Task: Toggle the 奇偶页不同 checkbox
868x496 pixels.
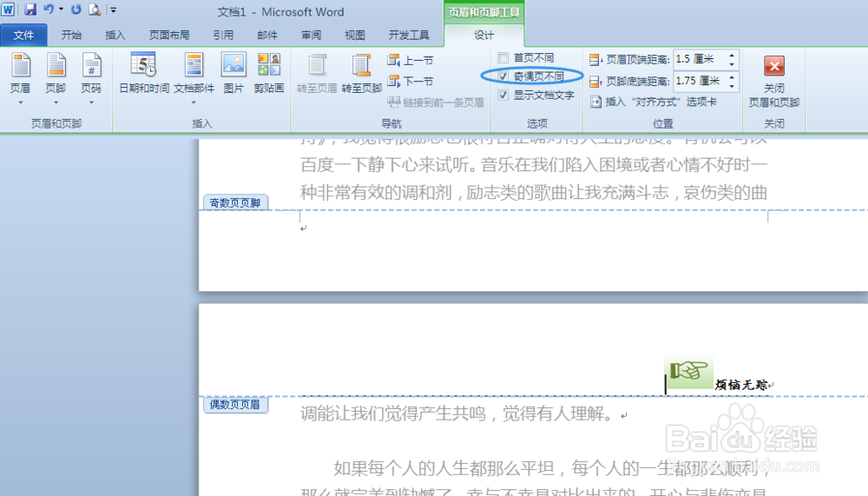Action: click(503, 76)
